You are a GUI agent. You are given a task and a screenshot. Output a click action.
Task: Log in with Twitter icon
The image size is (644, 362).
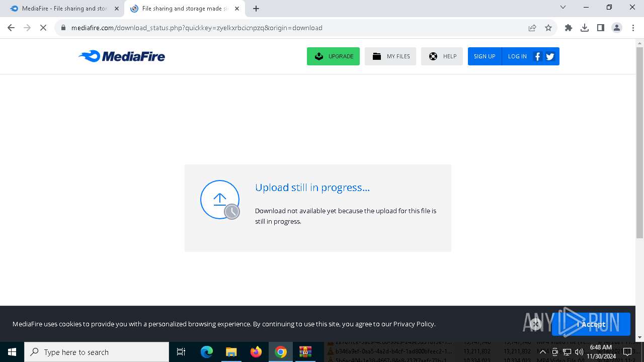550,56
